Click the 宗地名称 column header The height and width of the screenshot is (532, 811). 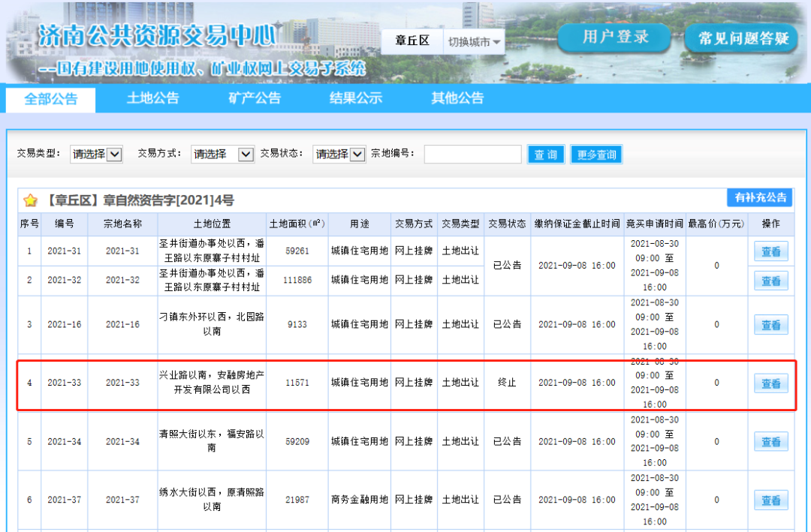[x=122, y=224]
